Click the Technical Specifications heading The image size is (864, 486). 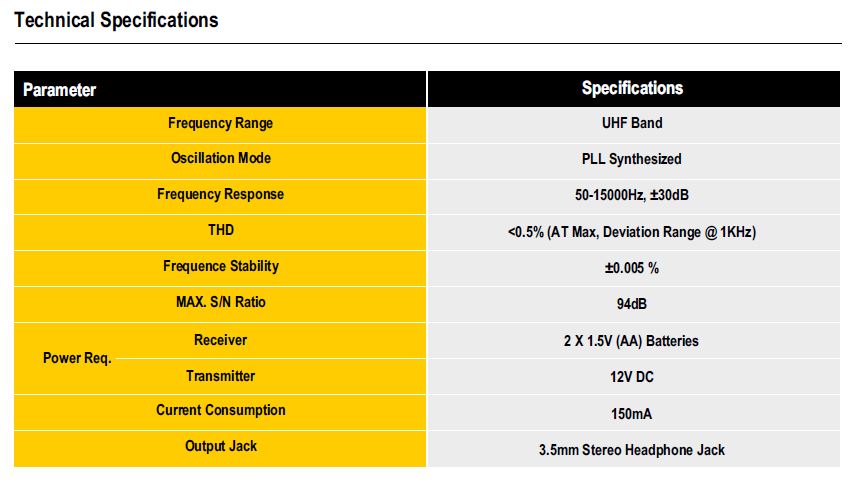(116, 20)
